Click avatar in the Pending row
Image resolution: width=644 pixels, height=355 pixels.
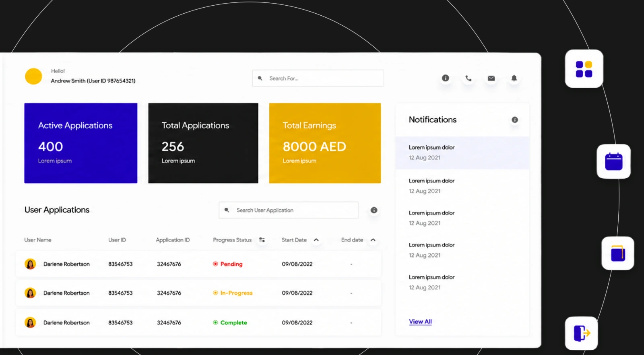[x=30, y=264]
